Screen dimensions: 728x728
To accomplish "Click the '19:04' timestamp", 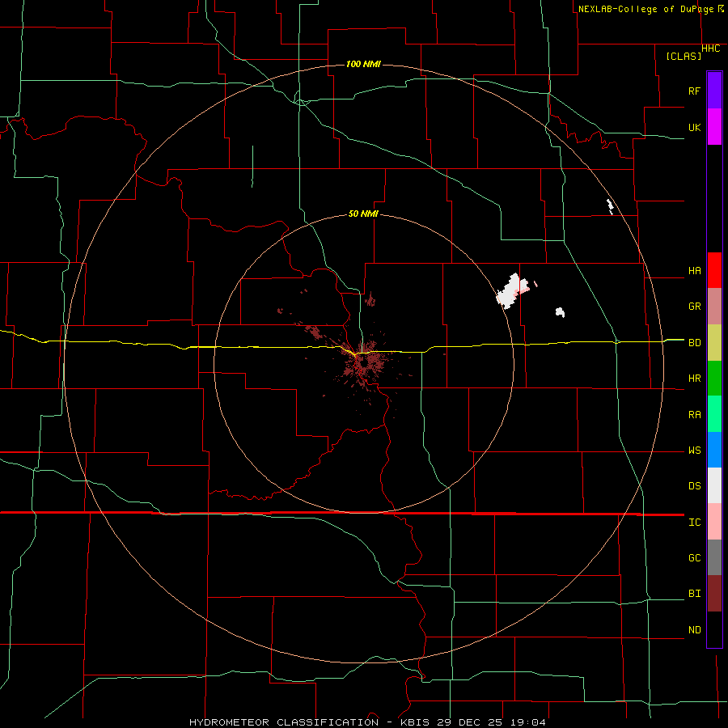I will point(528,722).
